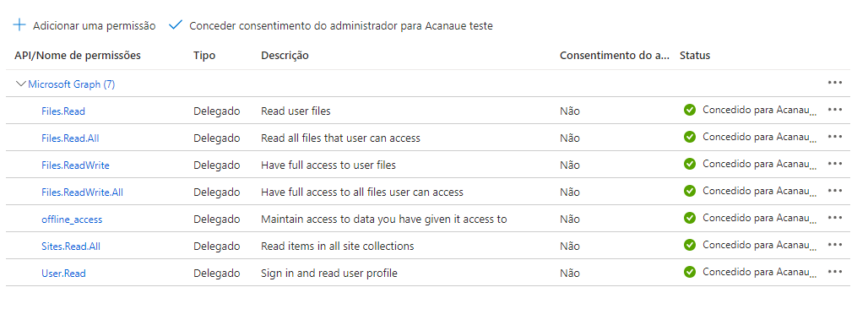868x309 pixels.
Task: Open ellipsis menu for offline_access row
Action: [835, 218]
